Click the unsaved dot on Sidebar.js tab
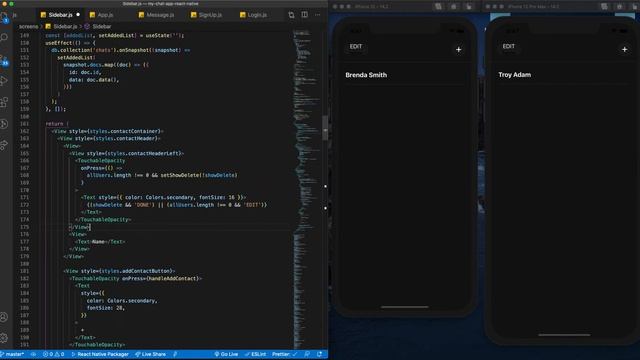The image size is (640, 360). point(78,15)
